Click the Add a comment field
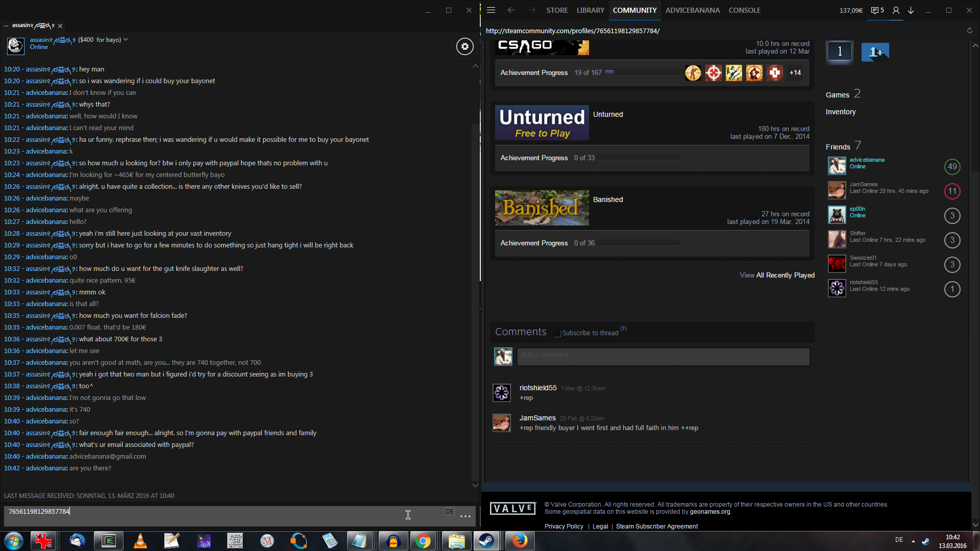980x551 pixels. [x=663, y=356]
